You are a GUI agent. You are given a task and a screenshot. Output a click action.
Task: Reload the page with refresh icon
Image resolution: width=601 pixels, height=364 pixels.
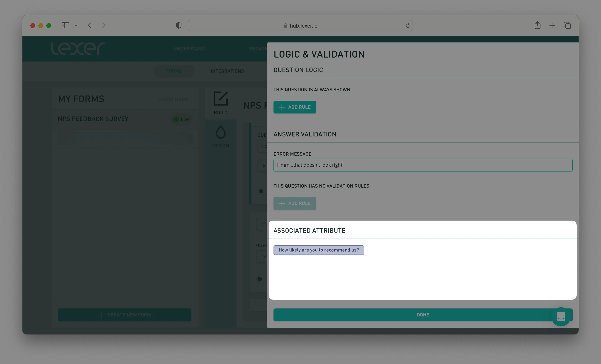[x=408, y=26]
